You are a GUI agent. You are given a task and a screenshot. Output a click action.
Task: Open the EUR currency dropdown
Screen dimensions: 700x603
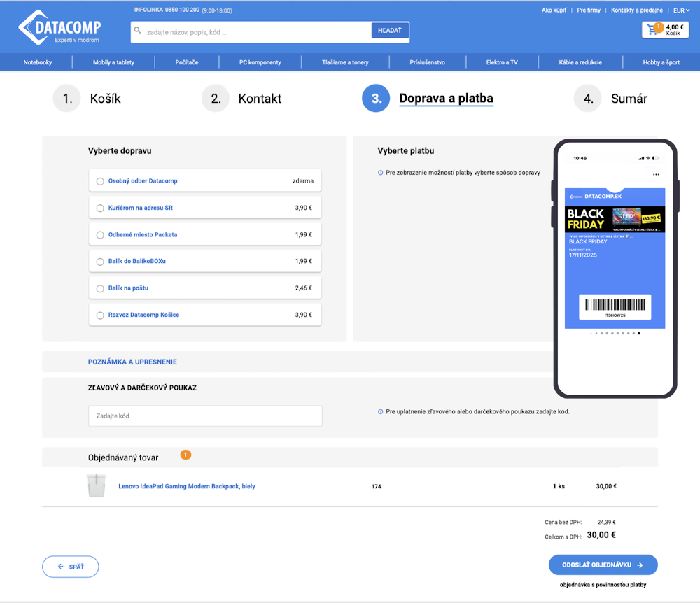(x=681, y=10)
